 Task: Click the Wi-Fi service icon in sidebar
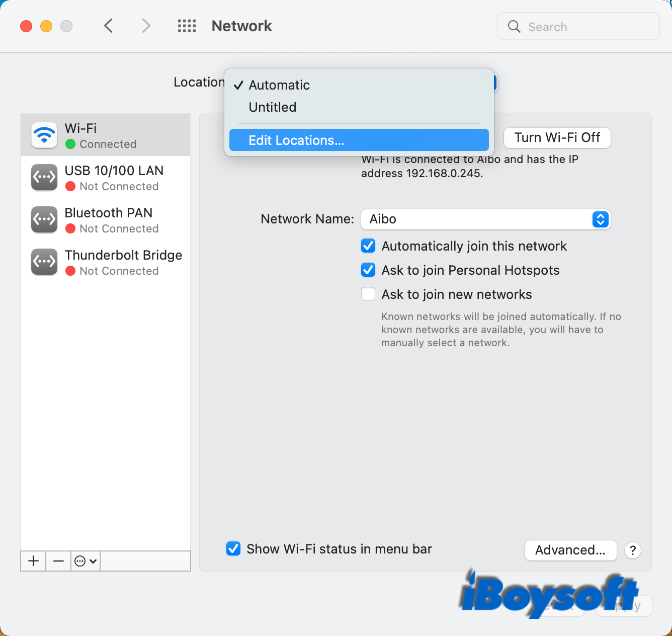44,135
